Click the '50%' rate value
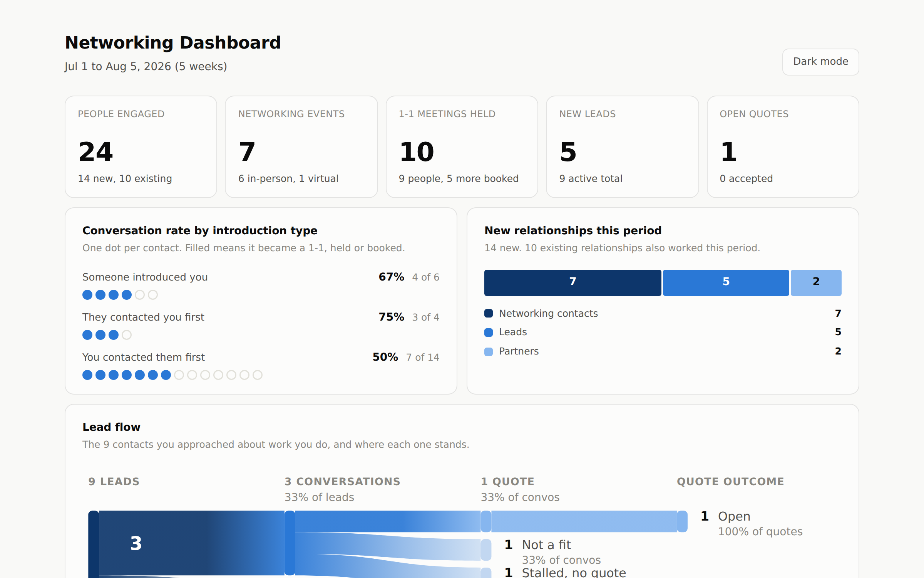 [385, 357]
